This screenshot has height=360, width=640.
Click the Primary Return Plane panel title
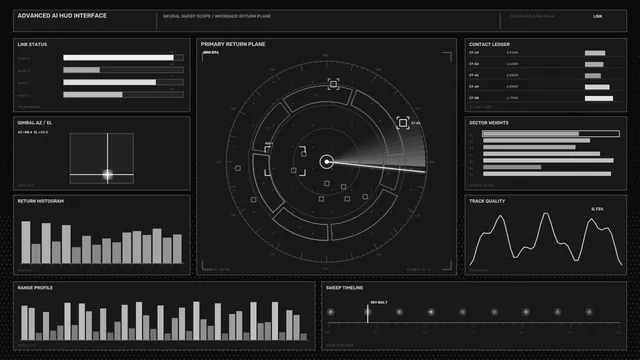[x=233, y=44]
